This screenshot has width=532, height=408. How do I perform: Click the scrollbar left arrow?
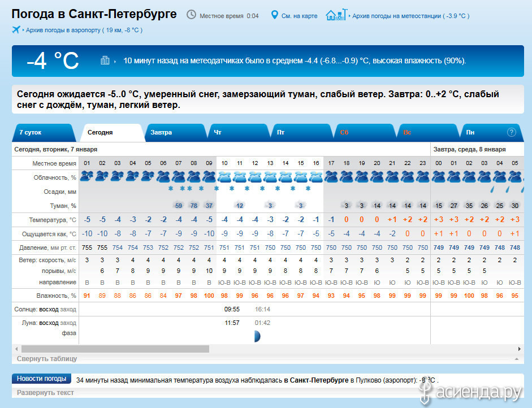pyautogui.click(x=16, y=349)
